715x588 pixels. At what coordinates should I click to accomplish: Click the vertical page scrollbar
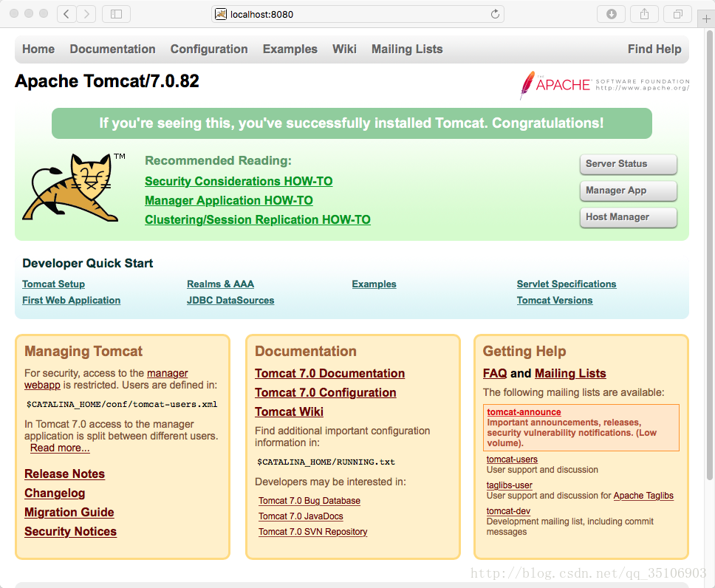[710, 256]
